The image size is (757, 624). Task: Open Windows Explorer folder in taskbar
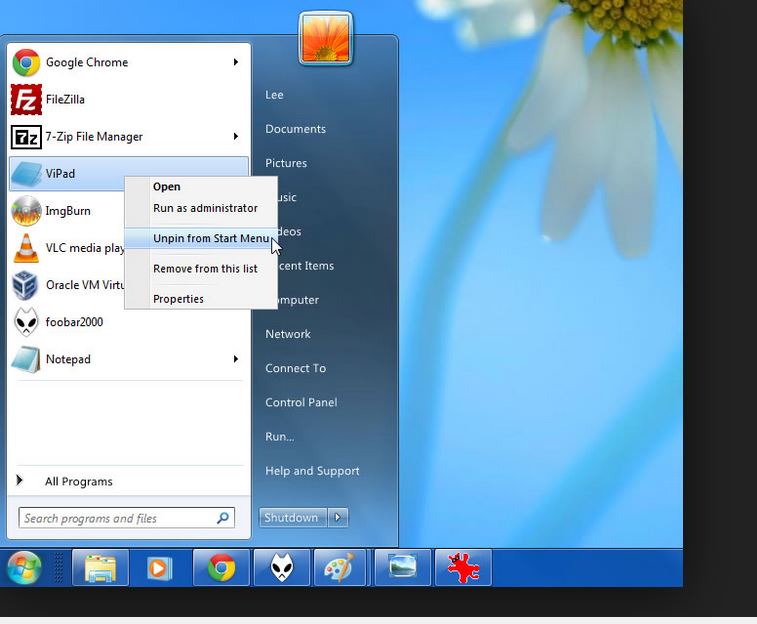[100, 568]
